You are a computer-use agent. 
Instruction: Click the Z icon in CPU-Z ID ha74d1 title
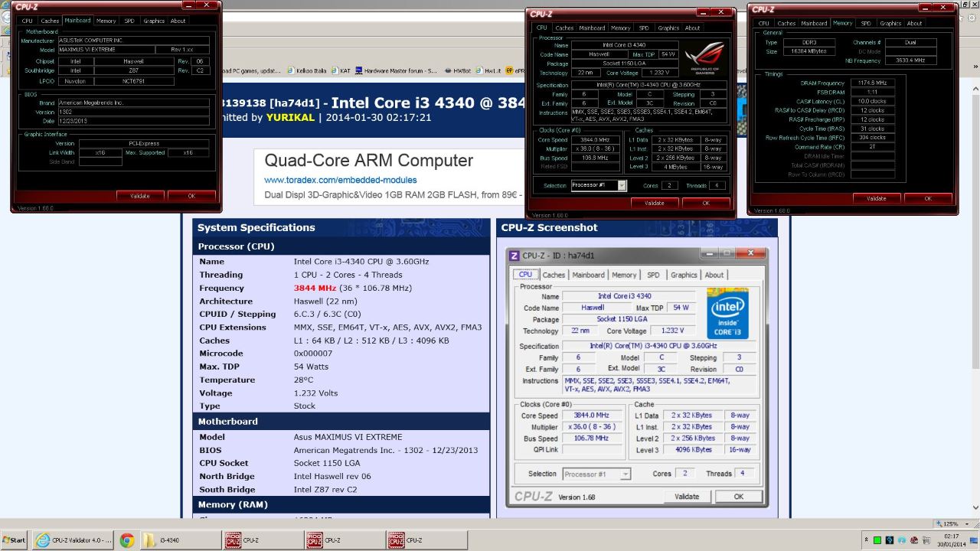[514, 256]
